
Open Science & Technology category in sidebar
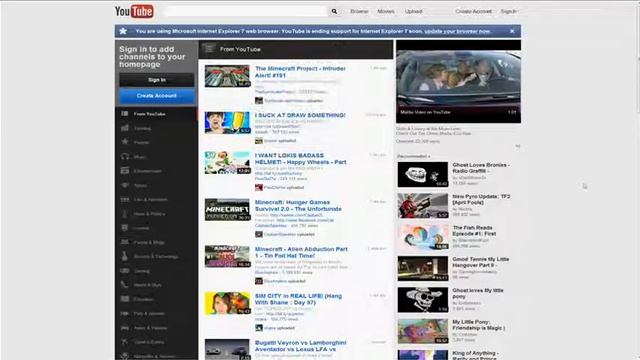pyautogui.click(x=156, y=257)
